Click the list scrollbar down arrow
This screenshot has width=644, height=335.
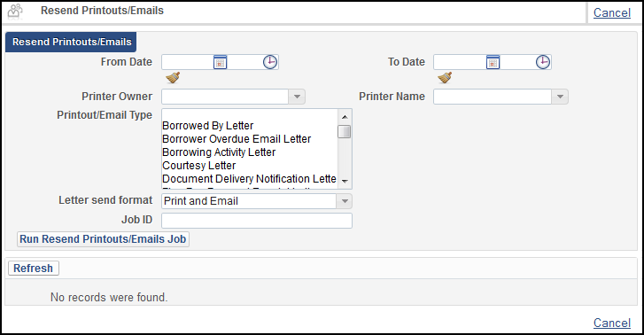click(x=345, y=182)
